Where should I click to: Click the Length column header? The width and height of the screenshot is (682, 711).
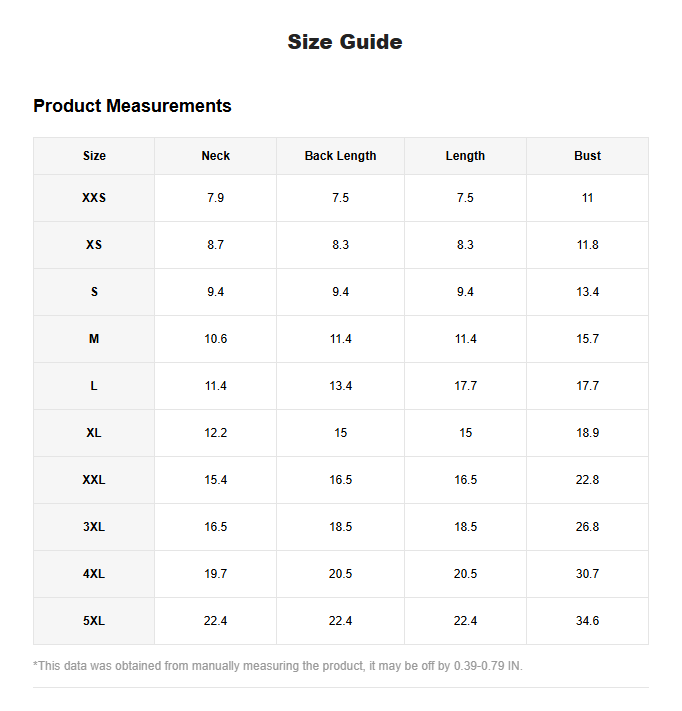click(465, 156)
